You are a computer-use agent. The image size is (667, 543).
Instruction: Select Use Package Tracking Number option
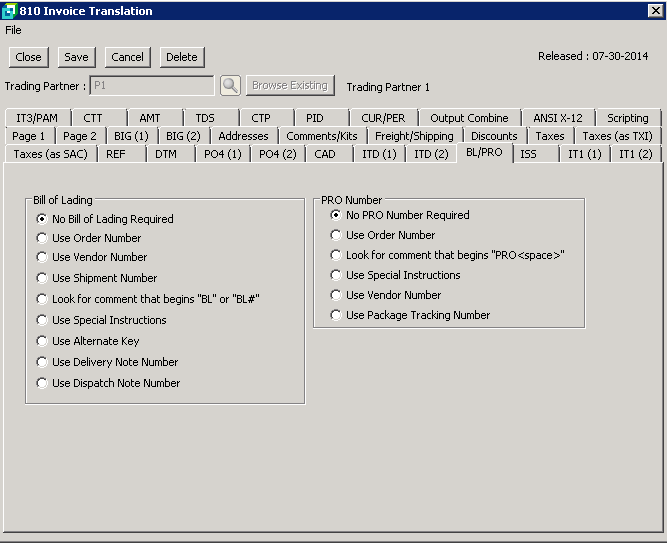(x=336, y=315)
